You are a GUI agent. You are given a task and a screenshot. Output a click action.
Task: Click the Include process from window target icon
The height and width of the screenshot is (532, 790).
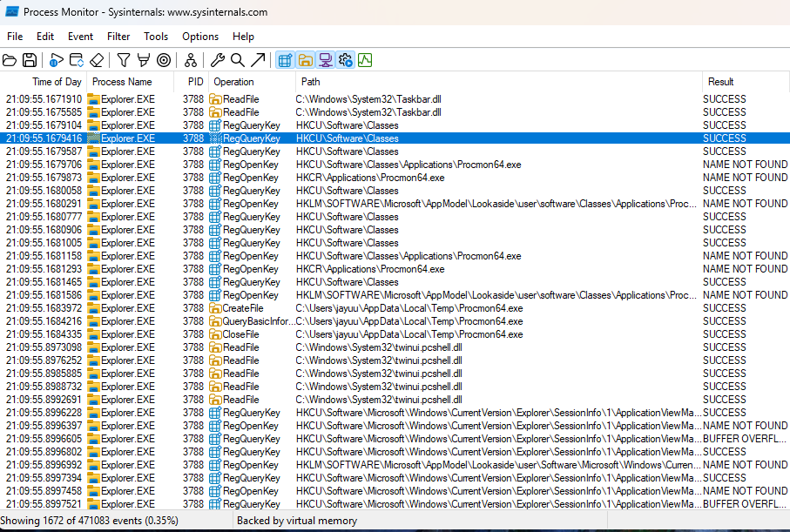164,60
